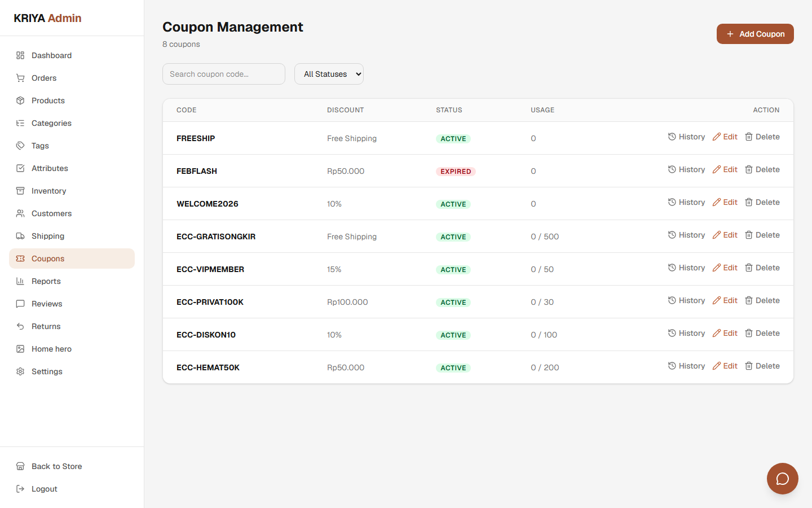Open the Reviews section

pyautogui.click(x=72, y=304)
